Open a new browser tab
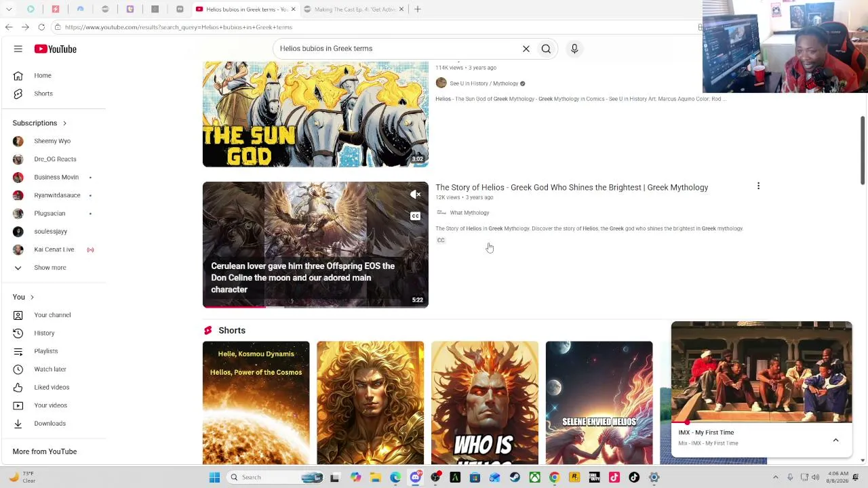This screenshot has width=868, height=488. click(418, 9)
